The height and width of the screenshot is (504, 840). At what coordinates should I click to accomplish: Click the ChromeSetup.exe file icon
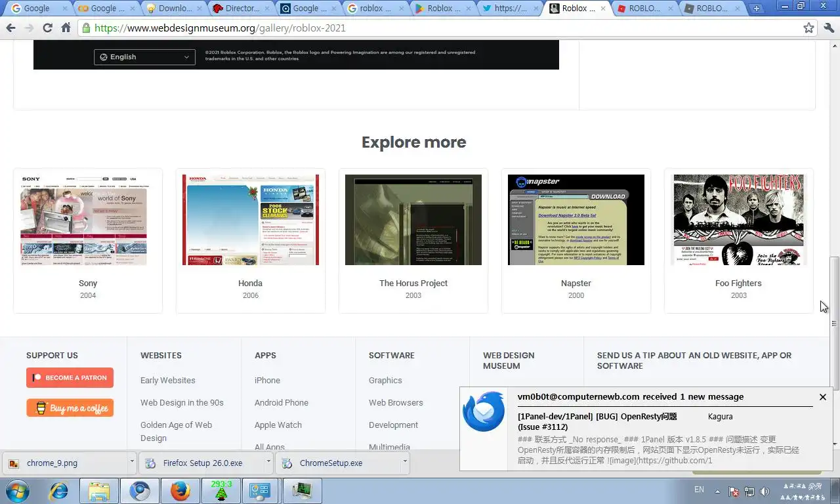coord(287,463)
